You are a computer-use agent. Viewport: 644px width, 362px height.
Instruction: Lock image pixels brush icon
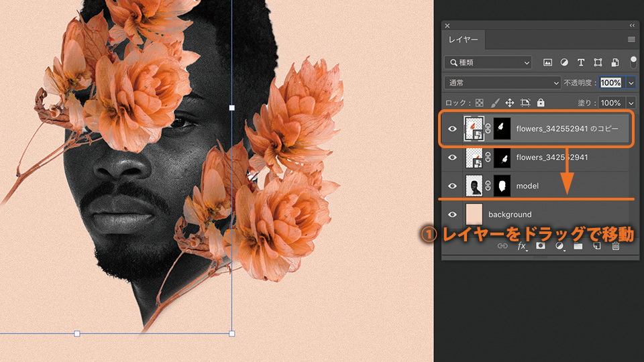pyautogui.click(x=495, y=103)
